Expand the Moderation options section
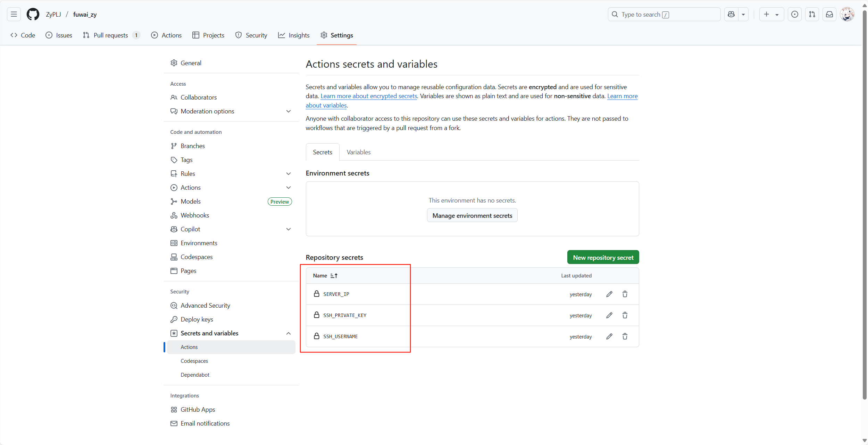 [x=288, y=111]
